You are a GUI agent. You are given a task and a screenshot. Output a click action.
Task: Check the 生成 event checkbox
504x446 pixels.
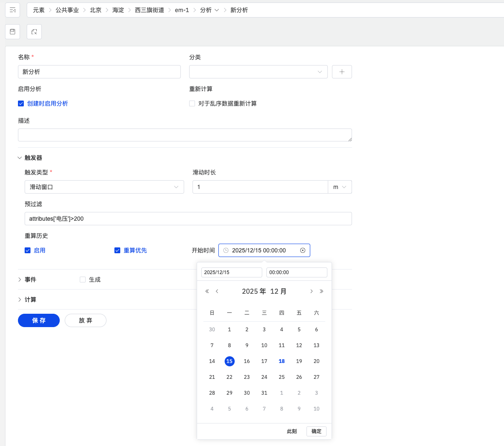pyautogui.click(x=83, y=280)
